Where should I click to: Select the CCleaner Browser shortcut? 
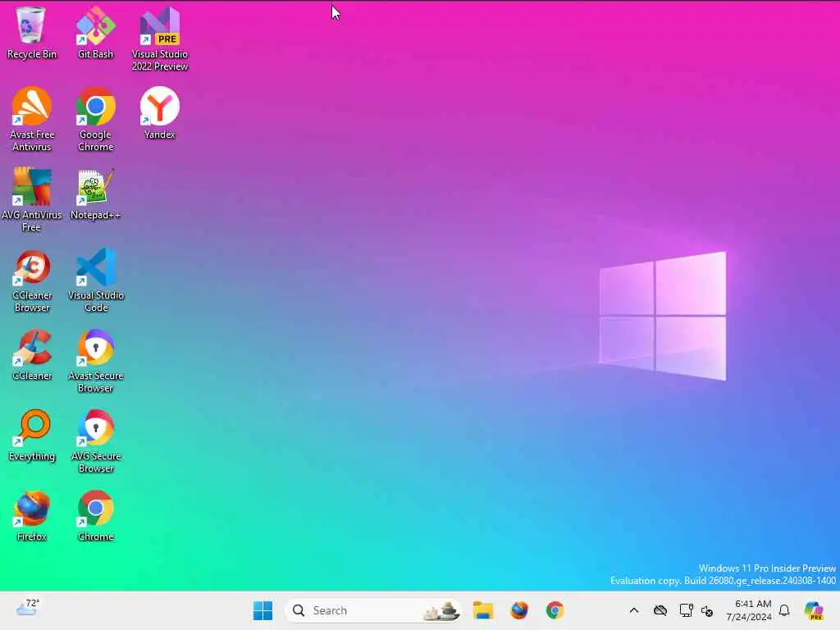(32, 281)
